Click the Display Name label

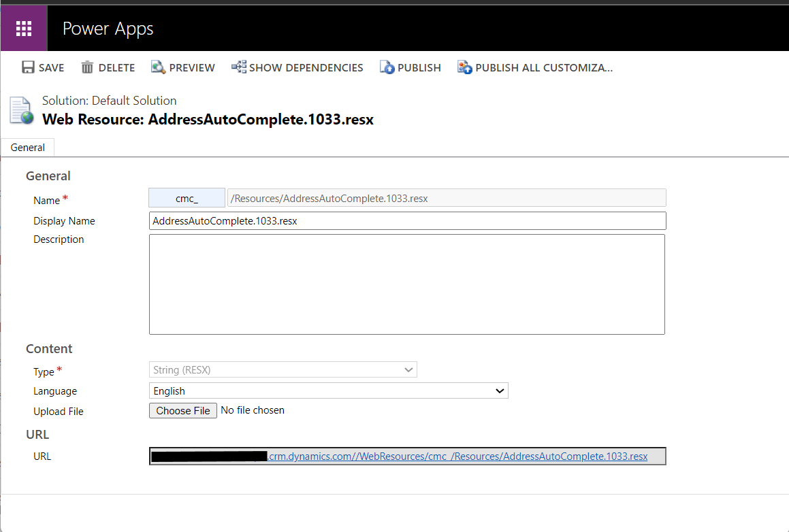(65, 220)
